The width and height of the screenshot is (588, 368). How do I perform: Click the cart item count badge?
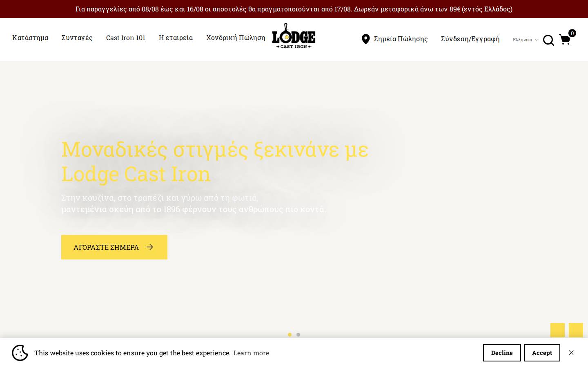572,33
